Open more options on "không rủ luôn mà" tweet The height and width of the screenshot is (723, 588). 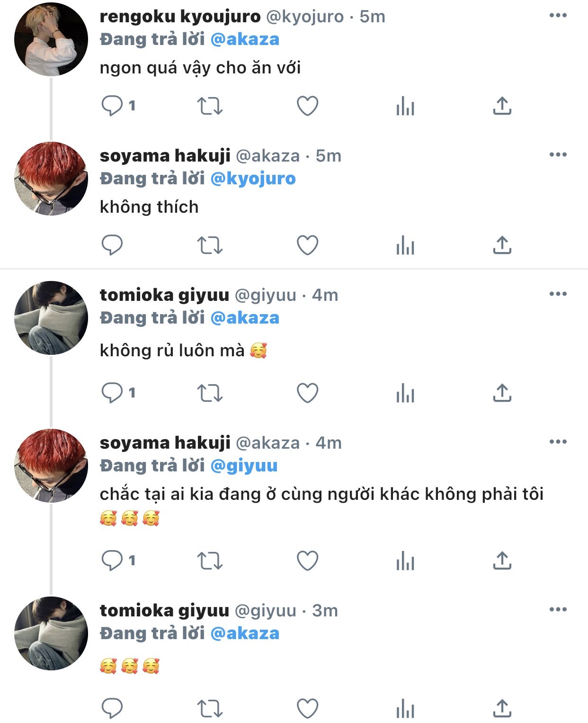[x=558, y=294]
